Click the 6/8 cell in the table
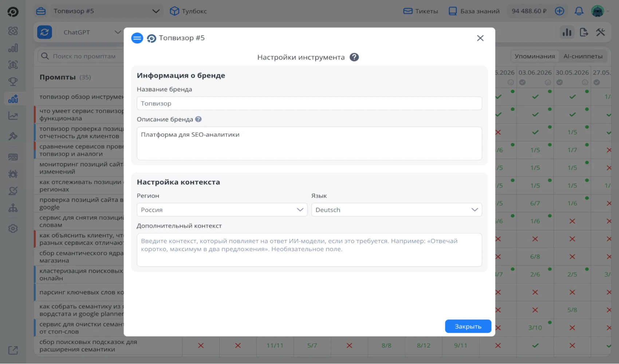 [x=535, y=257]
